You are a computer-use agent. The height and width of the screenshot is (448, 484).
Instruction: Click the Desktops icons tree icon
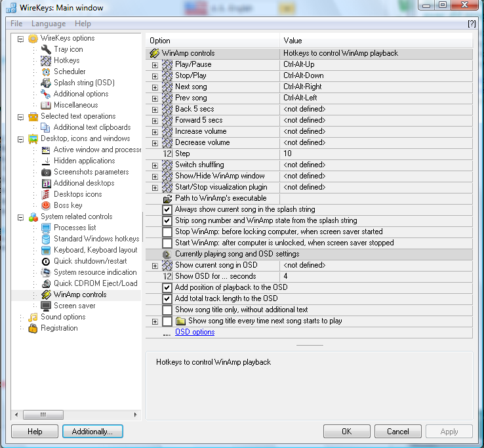coord(46,194)
